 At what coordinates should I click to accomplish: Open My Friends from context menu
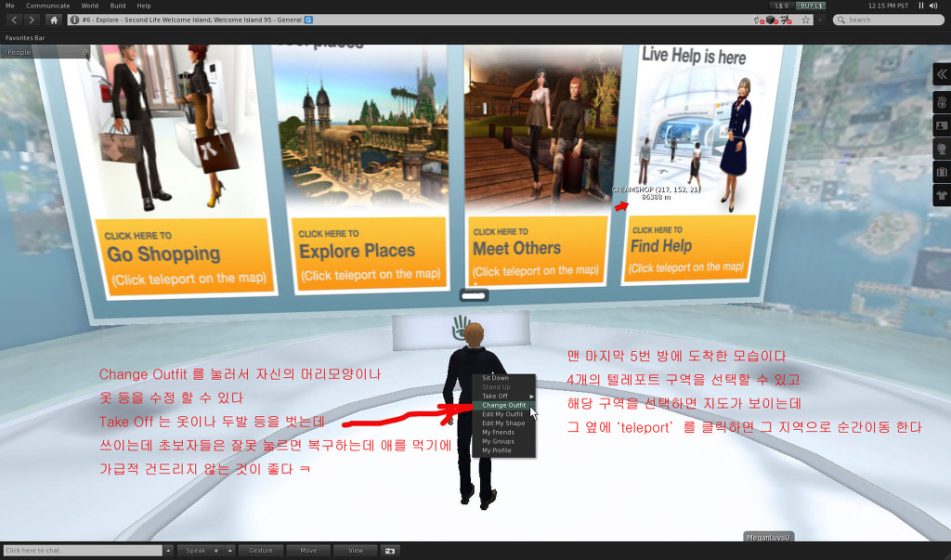(504, 432)
